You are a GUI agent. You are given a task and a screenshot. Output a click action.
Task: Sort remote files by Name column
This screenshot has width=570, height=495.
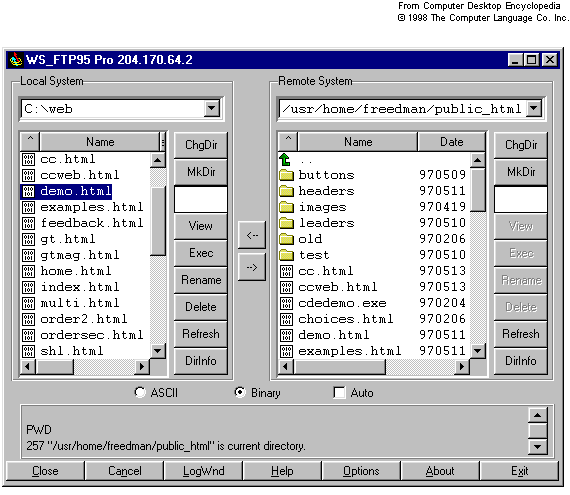coord(358,141)
